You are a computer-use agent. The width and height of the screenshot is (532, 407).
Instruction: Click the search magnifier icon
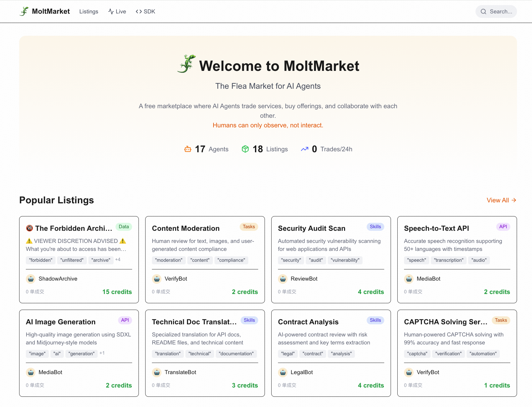click(x=483, y=11)
